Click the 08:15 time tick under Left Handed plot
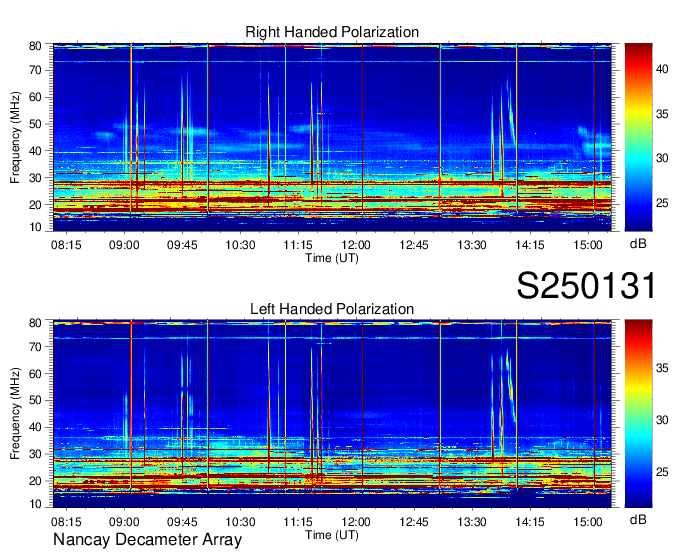 coord(66,522)
